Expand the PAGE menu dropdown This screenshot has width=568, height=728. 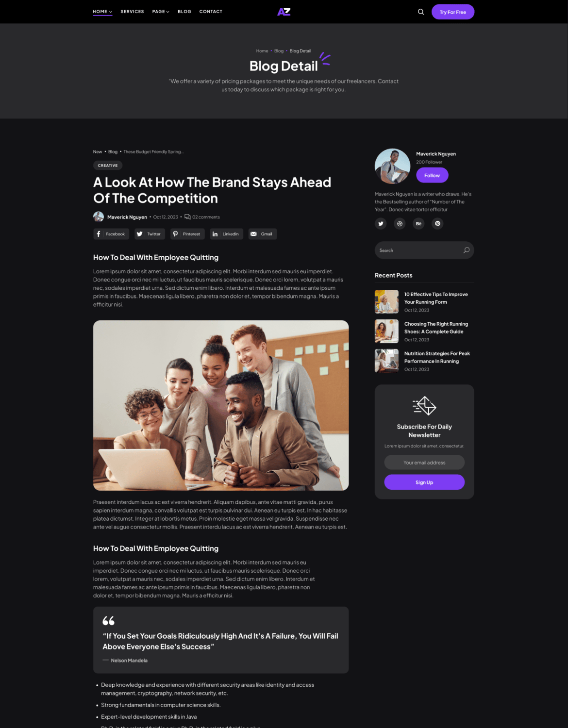[161, 12]
